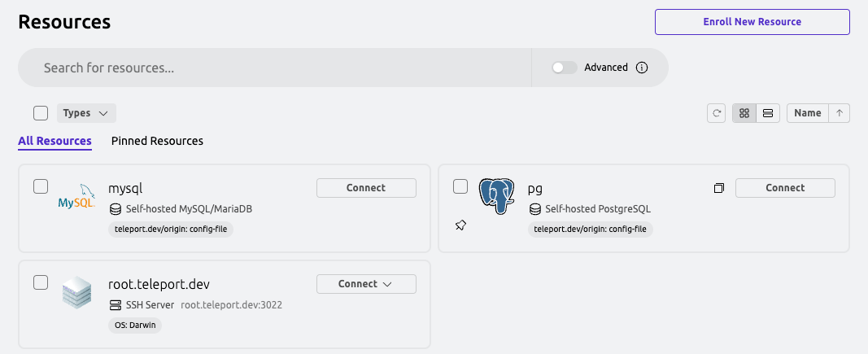This screenshot has height=354, width=868.
Task: Click the root.teleport.dev server icon
Action: (x=76, y=293)
